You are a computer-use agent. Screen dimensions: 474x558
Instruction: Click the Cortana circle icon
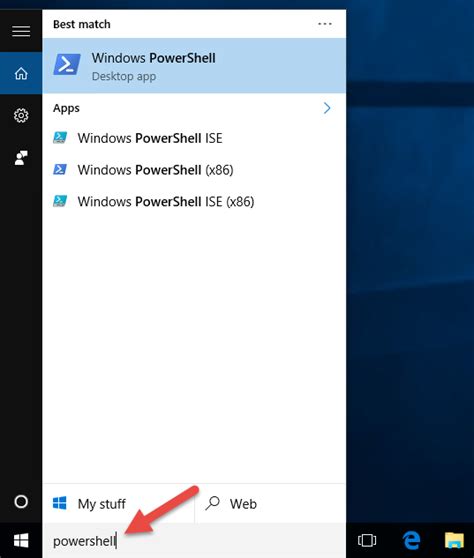(21, 501)
